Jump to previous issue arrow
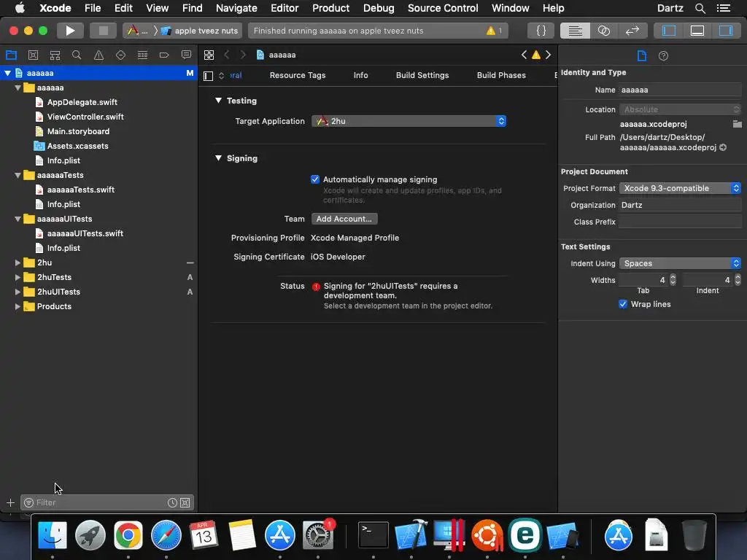This screenshot has height=560, width=747. point(524,55)
